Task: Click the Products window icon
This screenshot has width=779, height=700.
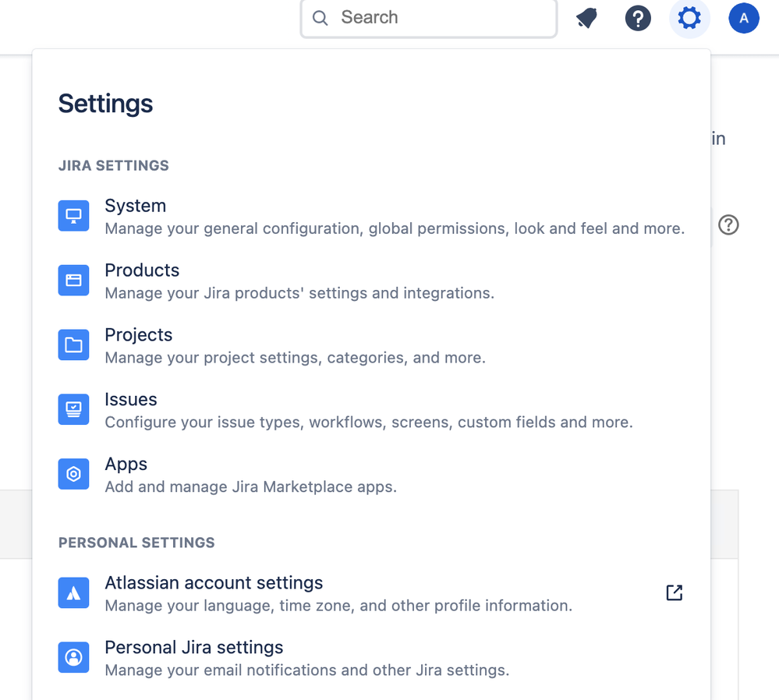Action: coord(73,280)
